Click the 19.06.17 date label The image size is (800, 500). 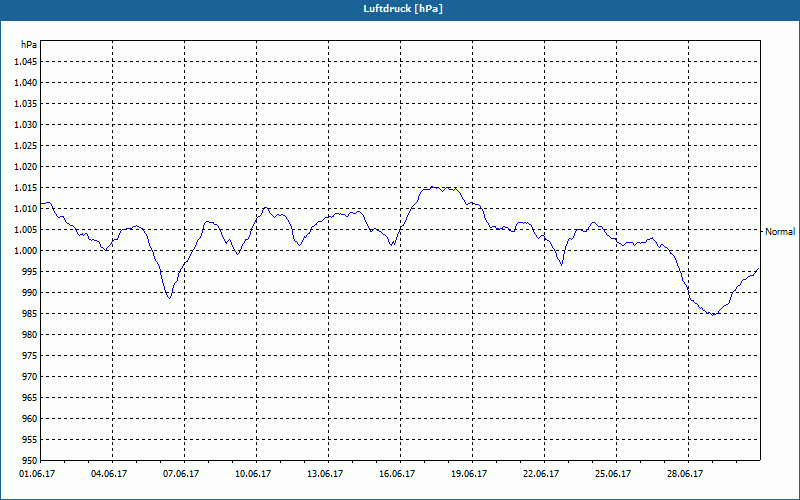point(468,474)
